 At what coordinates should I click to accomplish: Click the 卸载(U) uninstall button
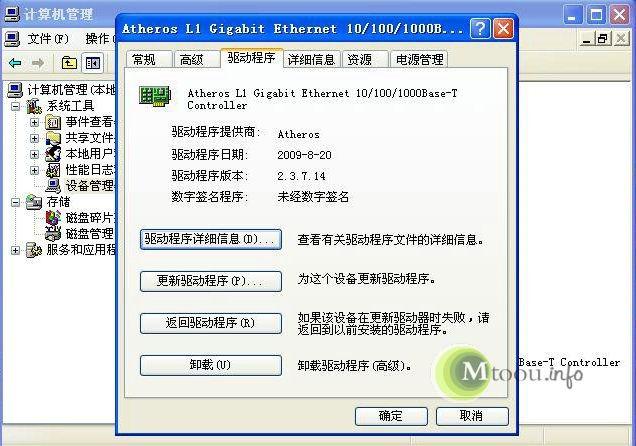211,365
